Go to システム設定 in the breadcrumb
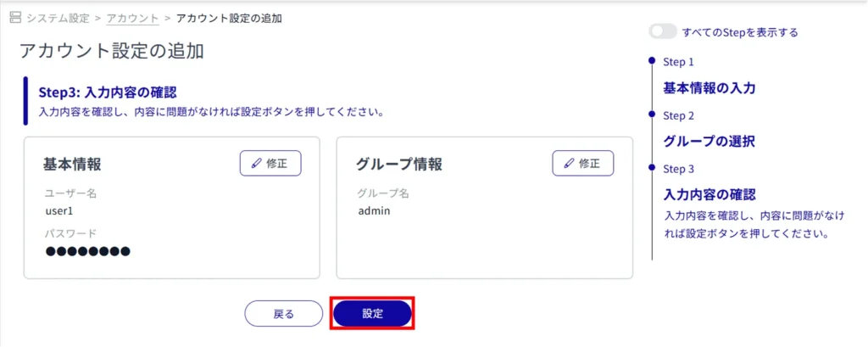 [59, 18]
